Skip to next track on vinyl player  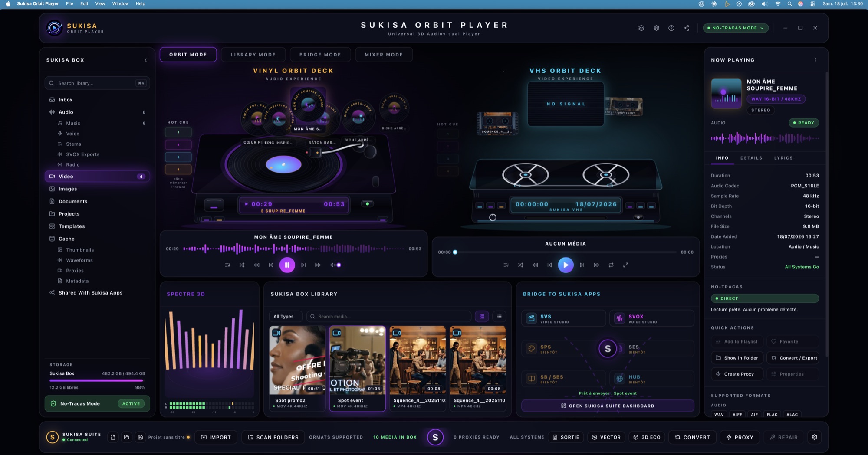[303, 265]
